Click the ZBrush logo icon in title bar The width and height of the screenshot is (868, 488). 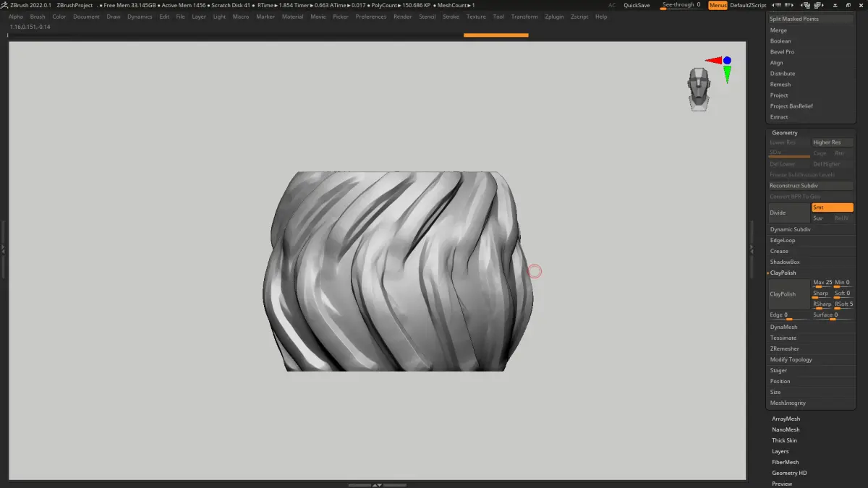pos(4,5)
